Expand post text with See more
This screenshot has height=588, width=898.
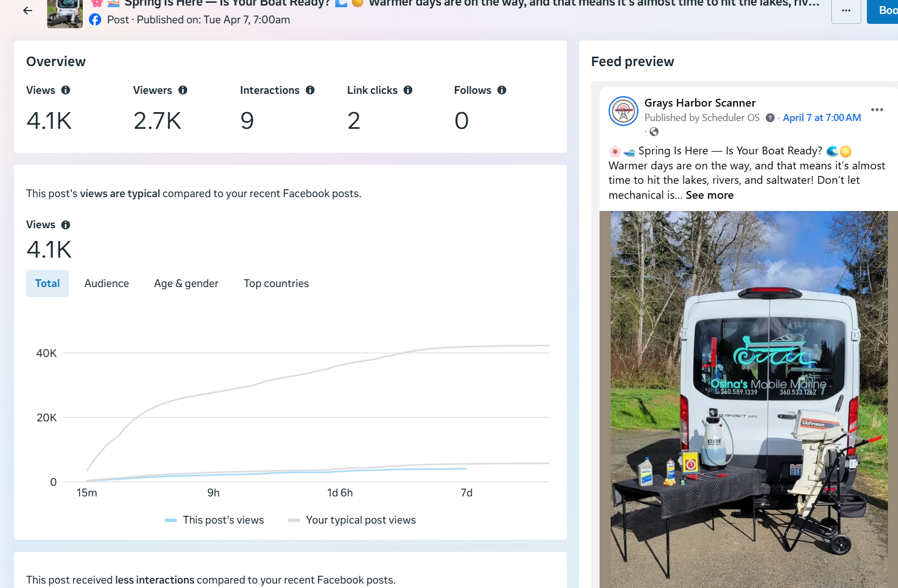(x=709, y=195)
